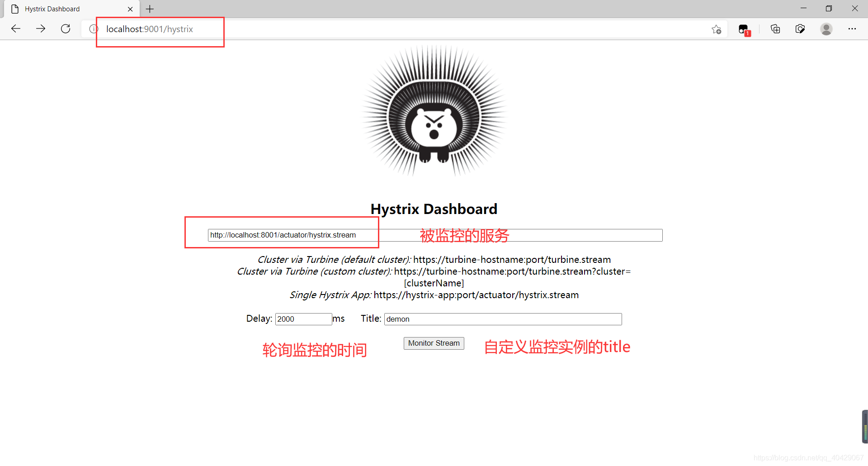The height and width of the screenshot is (466, 868).
Task: Open the browser profile avatar
Action: (826, 29)
